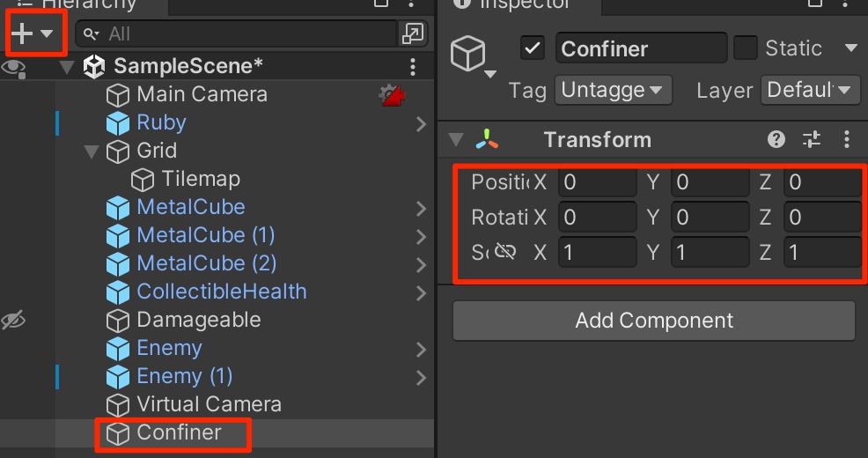Click the Add Component button

point(654,321)
